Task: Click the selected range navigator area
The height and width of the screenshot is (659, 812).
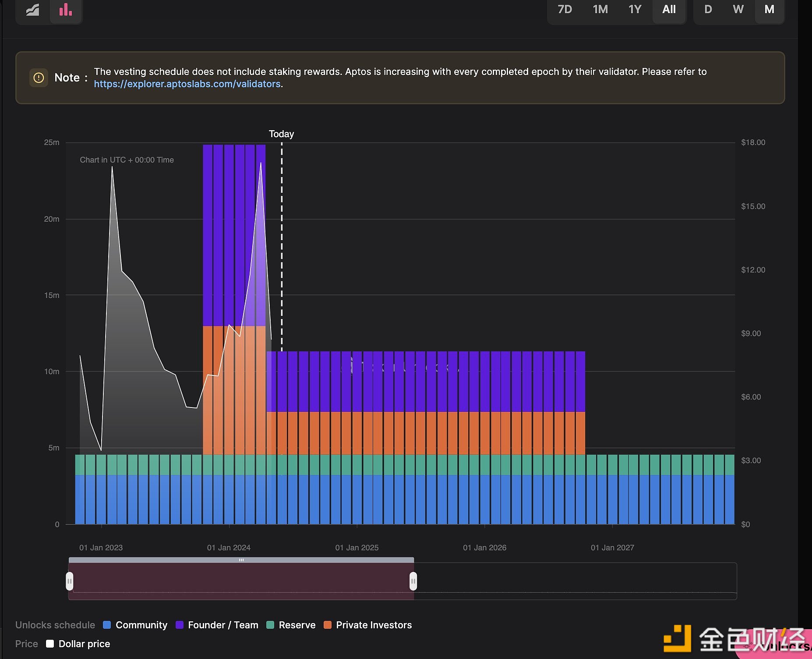Action: click(241, 581)
